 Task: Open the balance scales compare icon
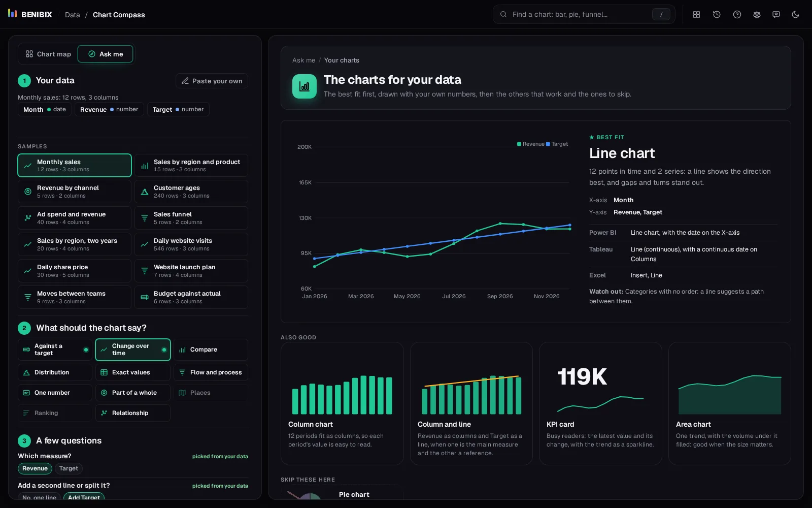coord(757,15)
